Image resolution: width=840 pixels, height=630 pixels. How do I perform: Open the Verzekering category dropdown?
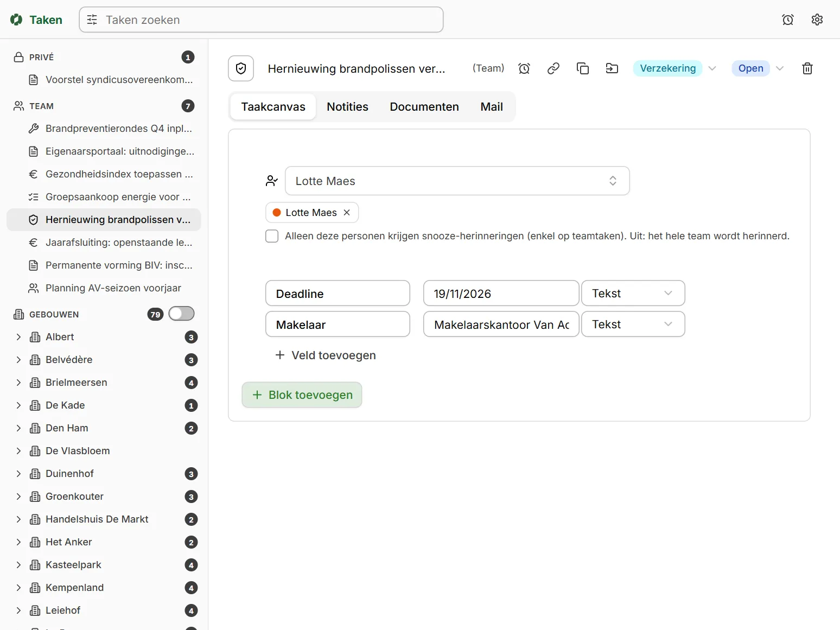coord(675,68)
